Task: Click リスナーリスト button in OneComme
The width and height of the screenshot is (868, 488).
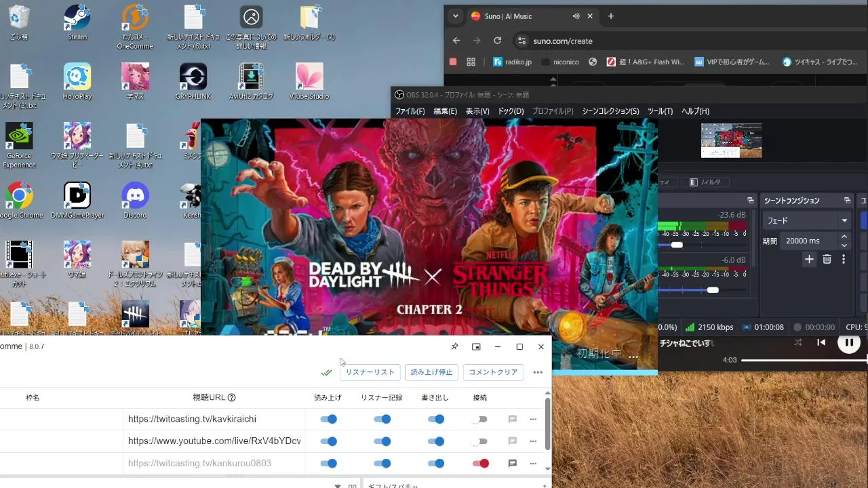Action: tap(370, 372)
